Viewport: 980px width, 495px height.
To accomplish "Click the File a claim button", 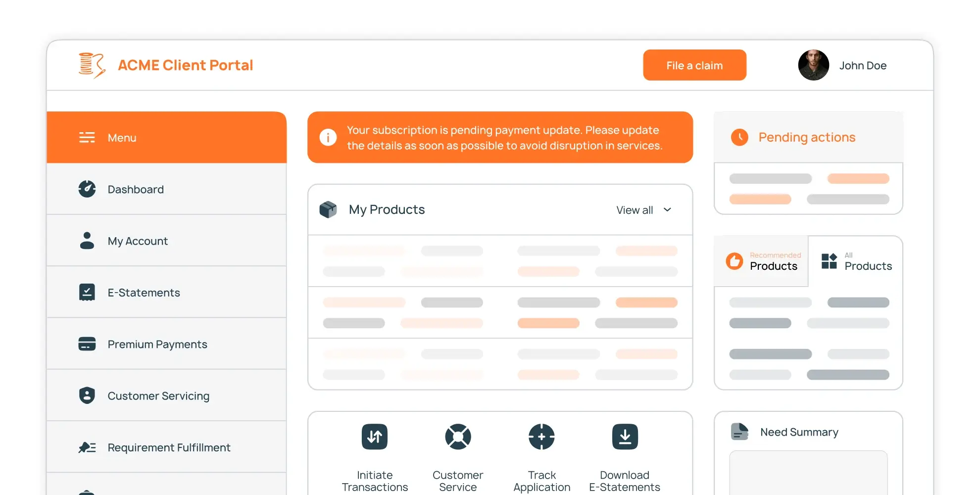I will [694, 65].
